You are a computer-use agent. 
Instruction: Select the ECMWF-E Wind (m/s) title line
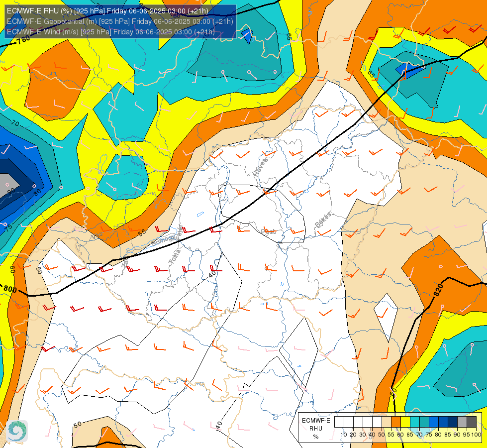(111, 32)
